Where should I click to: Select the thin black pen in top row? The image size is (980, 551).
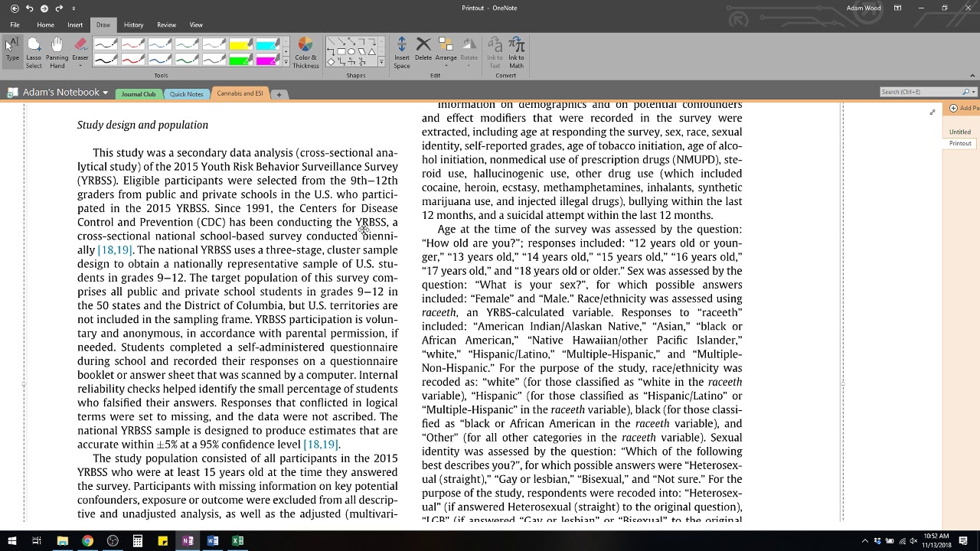(106, 44)
